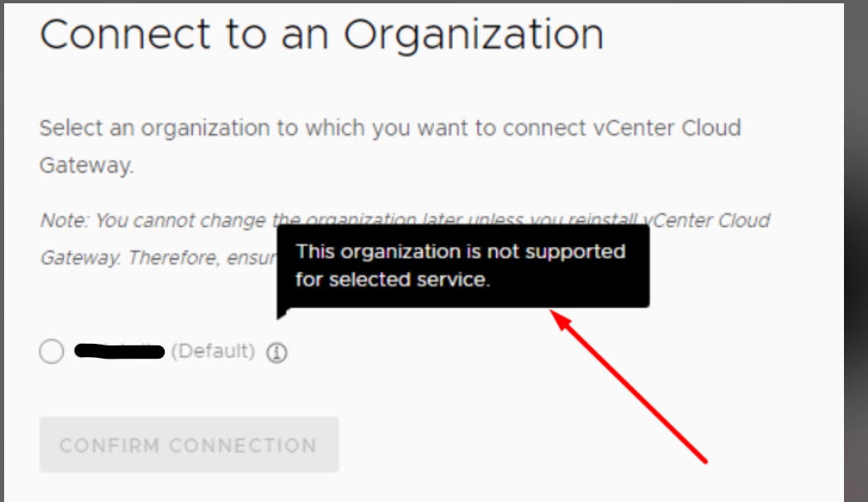Click "for selected service." in the tooltip
The width and height of the screenshot is (868, 502).
pyautogui.click(x=393, y=280)
